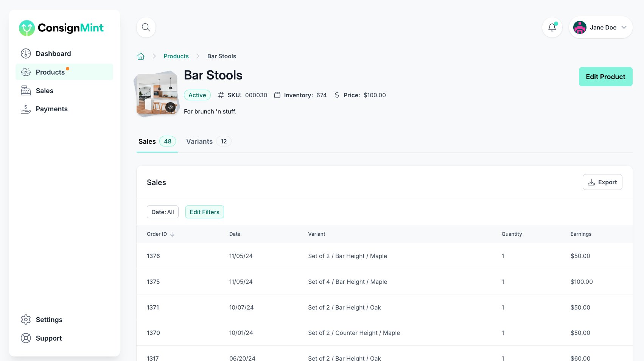Click the Support lifebuoy icon

[x=26, y=338]
